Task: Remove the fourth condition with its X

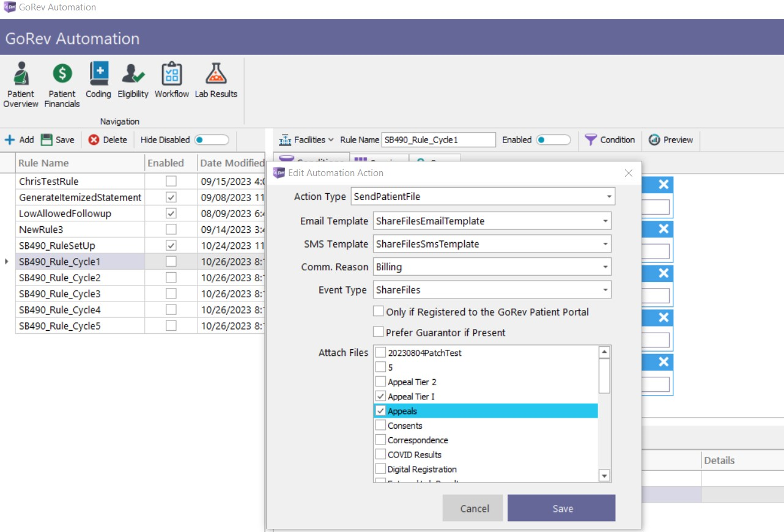Action: coord(664,317)
